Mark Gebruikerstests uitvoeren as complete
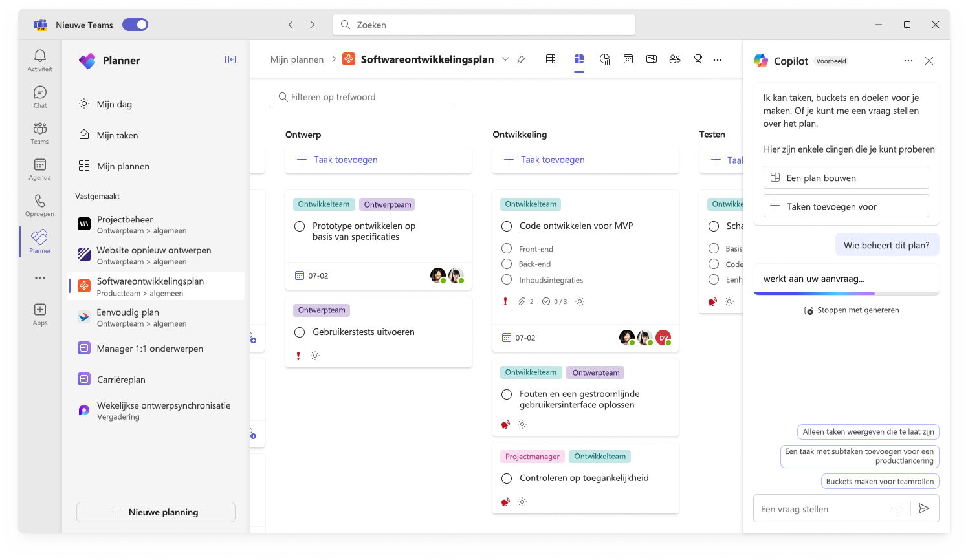 tap(300, 332)
